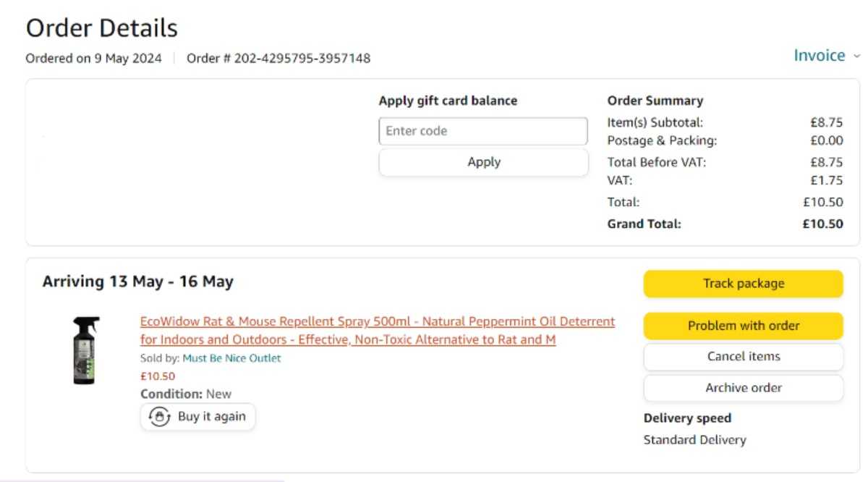Click the Grand Total amount £10.50

coord(822,224)
